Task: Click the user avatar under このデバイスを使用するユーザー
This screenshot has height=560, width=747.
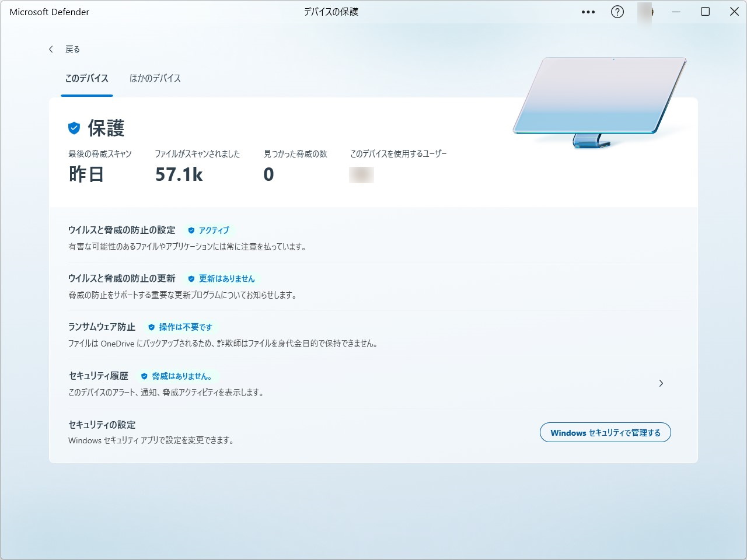Action: pos(361,174)
